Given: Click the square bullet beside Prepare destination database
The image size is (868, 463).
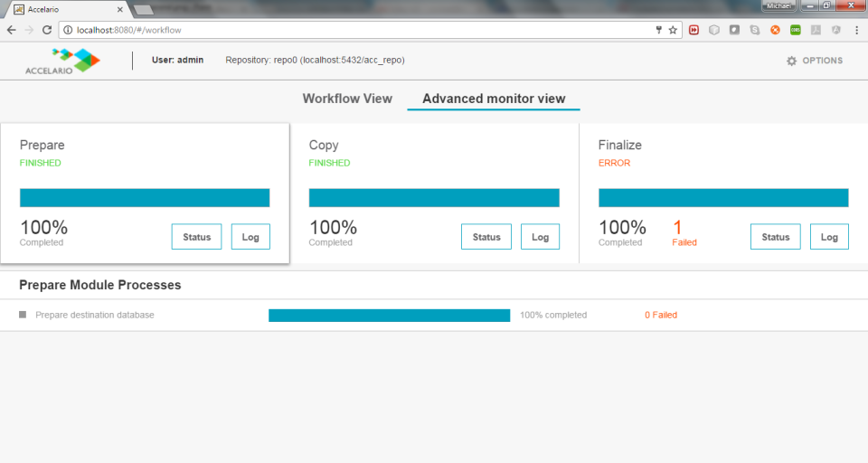Looking at the screenshot, I should point(23,315).
